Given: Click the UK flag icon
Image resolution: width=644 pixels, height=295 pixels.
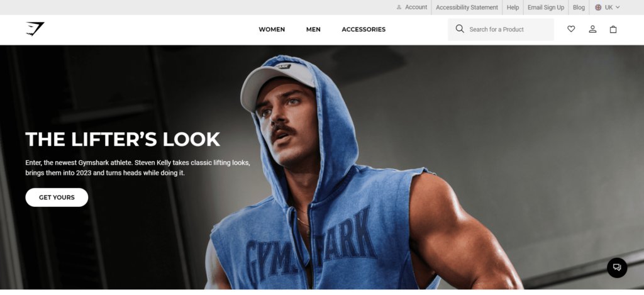Looking at the screenshot, I should [598, 8].
